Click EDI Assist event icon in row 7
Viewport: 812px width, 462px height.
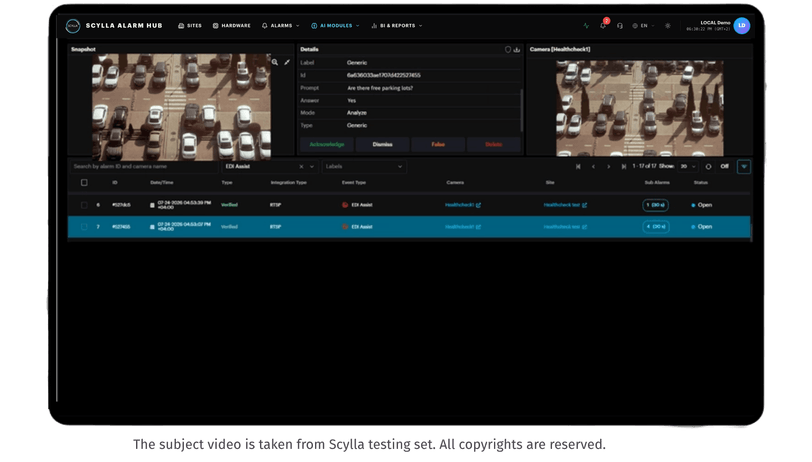[345, 227]
